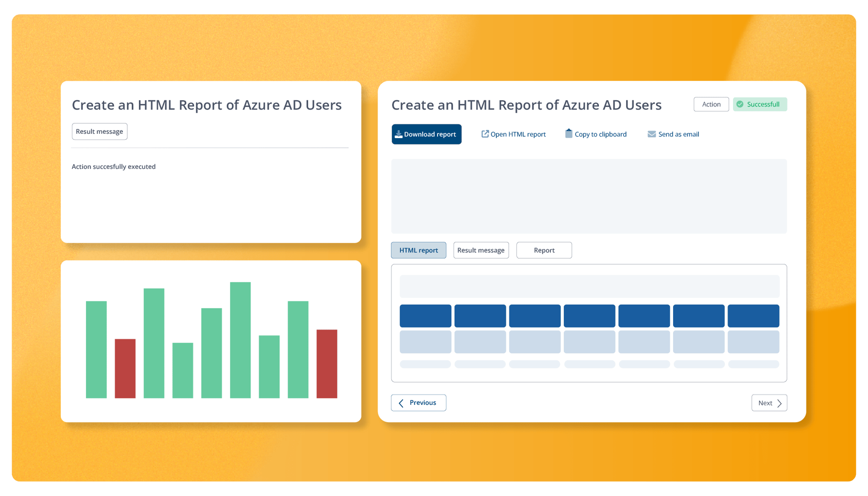Click the right panel title about Azure AD Users

pyautogui.click(x=526, y=105)
